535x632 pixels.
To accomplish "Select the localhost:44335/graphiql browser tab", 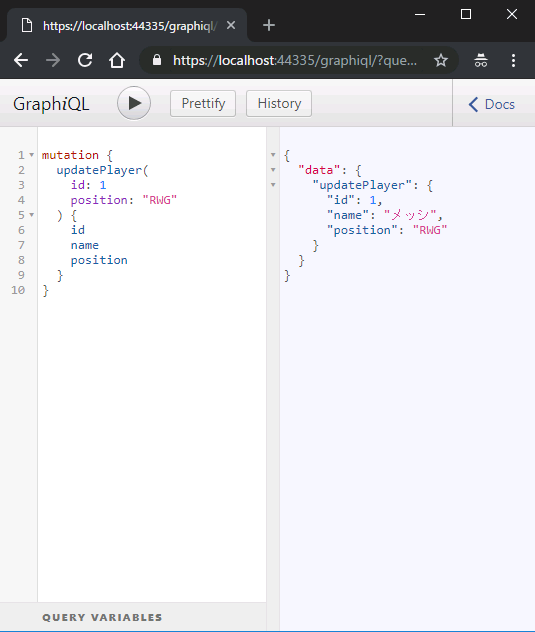I will pos(127,25).
